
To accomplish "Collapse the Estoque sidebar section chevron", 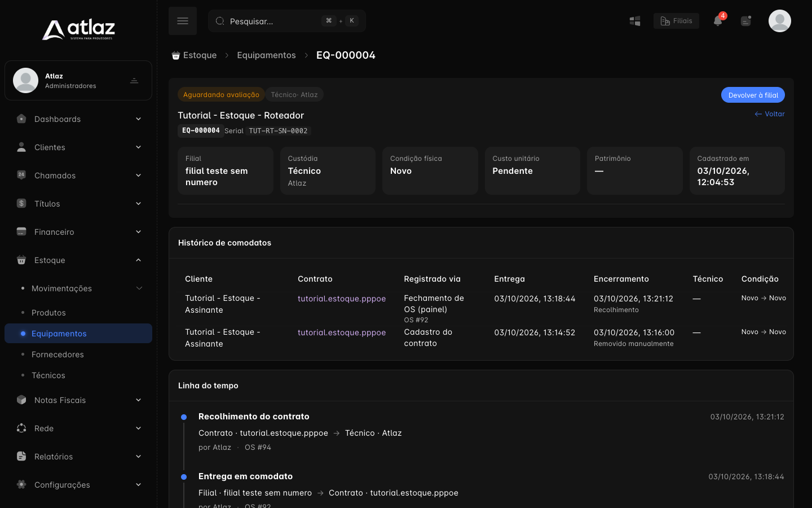I will click(138, 260).
